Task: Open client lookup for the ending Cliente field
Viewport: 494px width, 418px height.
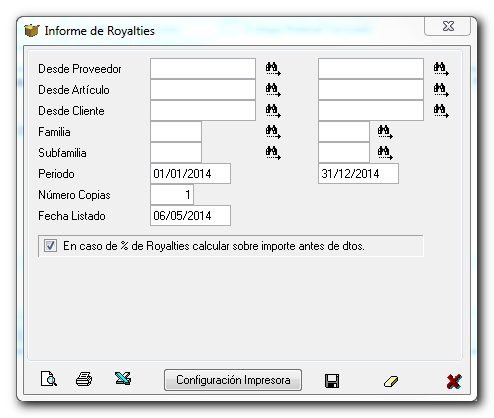Action: pyautogui.click(x=441, y=111)
